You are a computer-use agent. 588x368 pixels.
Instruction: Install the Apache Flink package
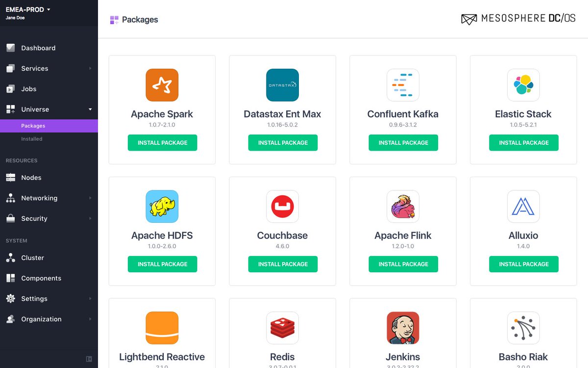point(403,264)
